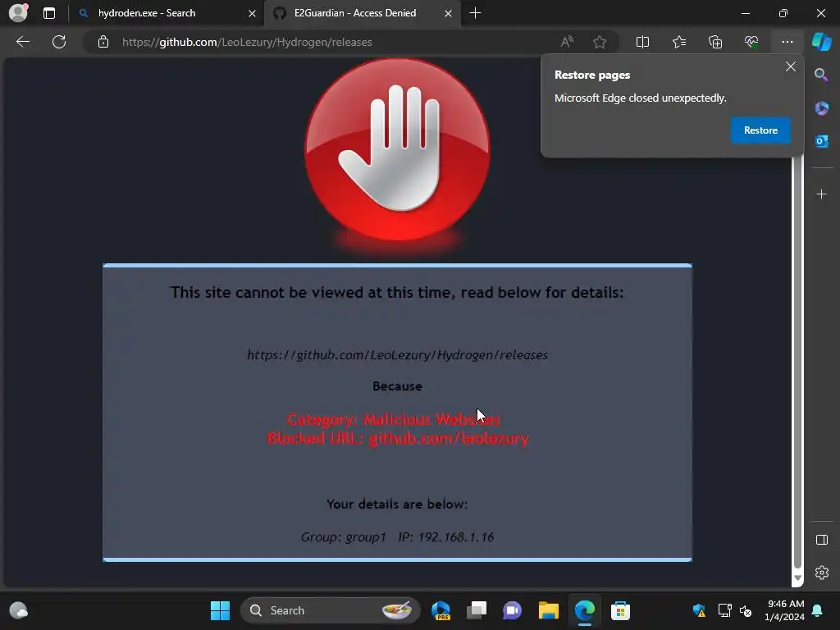Close the hydroden.exe - Search tab
This screenshot has height=630, width=840.
(x=252, y=13)
